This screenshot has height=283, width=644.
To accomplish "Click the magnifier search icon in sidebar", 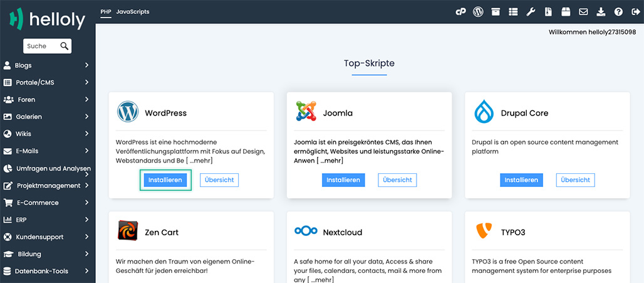I will 64,46.
